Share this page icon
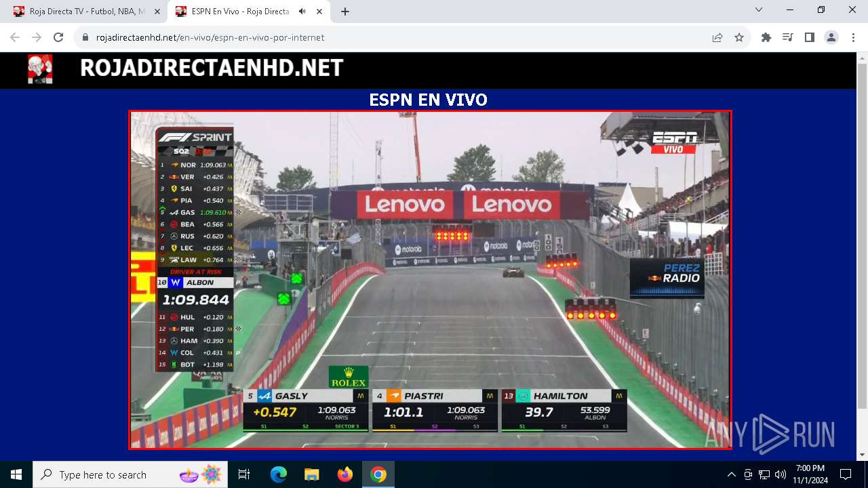Image resolution: width=868 pixels, height=488 pixels. tap(717, 37)
